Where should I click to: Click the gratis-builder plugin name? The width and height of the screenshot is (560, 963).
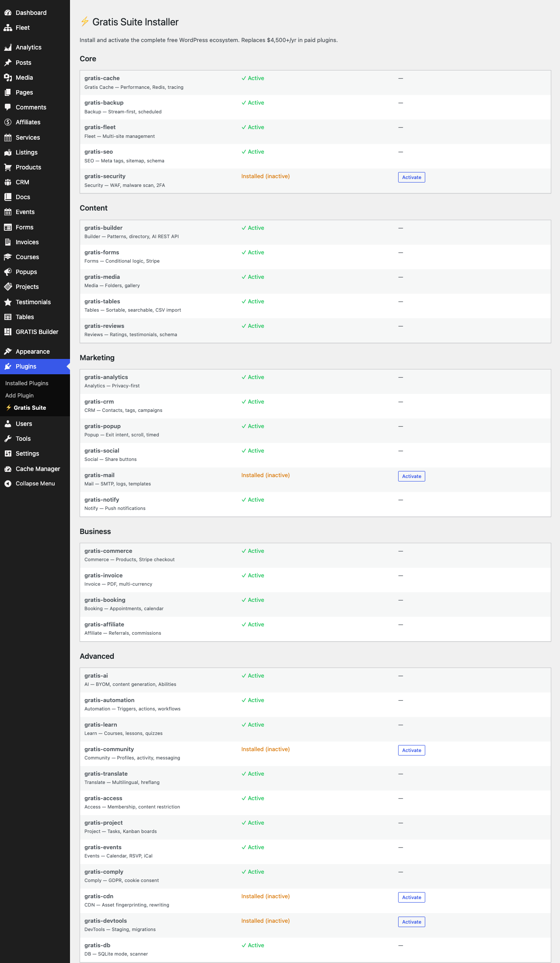[x=103, y=228]
